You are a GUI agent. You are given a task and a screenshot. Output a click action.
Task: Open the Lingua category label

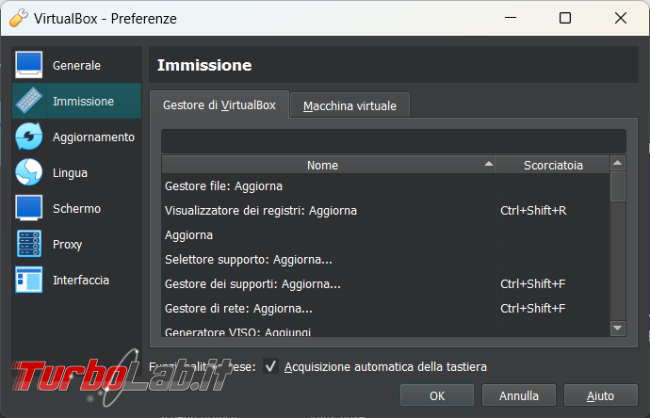70,173
